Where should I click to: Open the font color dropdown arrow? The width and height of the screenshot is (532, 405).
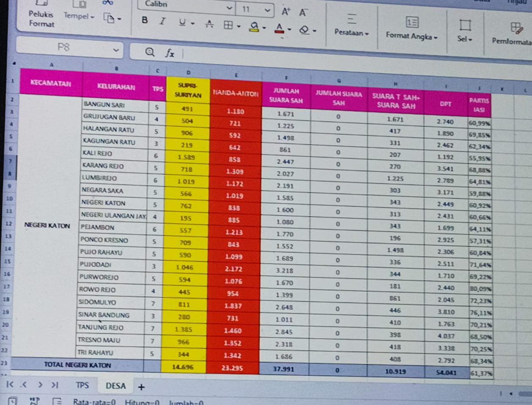point(290,30)
